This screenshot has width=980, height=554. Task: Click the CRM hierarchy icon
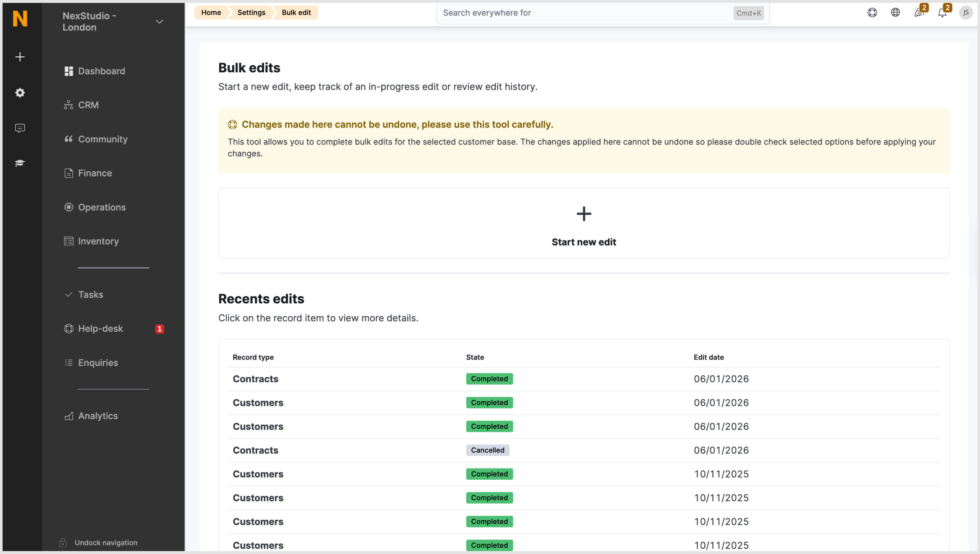(69, 105)
